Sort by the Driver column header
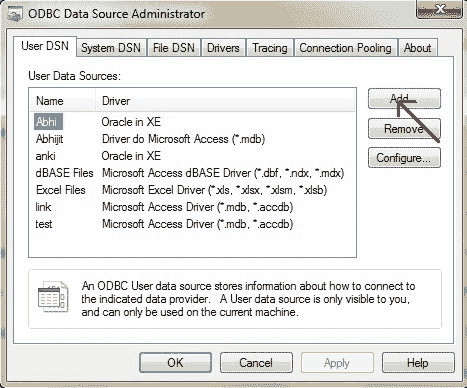Viewport: 467px width, 388px height. [225, 101]
